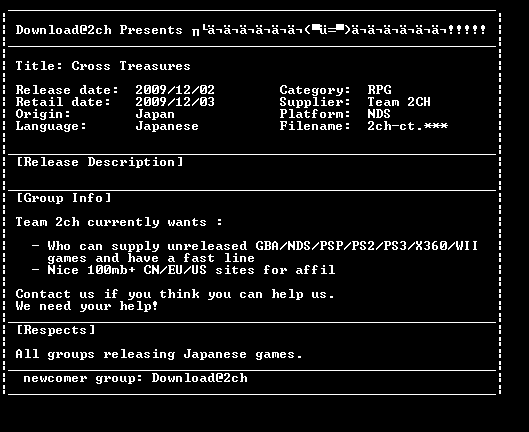Click the We need your help! line
The height and width of the screenshot is (432, 529).
point(86,306)
